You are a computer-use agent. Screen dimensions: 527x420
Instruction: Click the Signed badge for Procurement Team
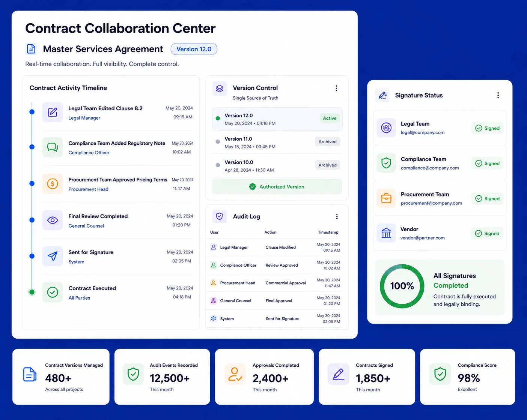coord(488,199)
